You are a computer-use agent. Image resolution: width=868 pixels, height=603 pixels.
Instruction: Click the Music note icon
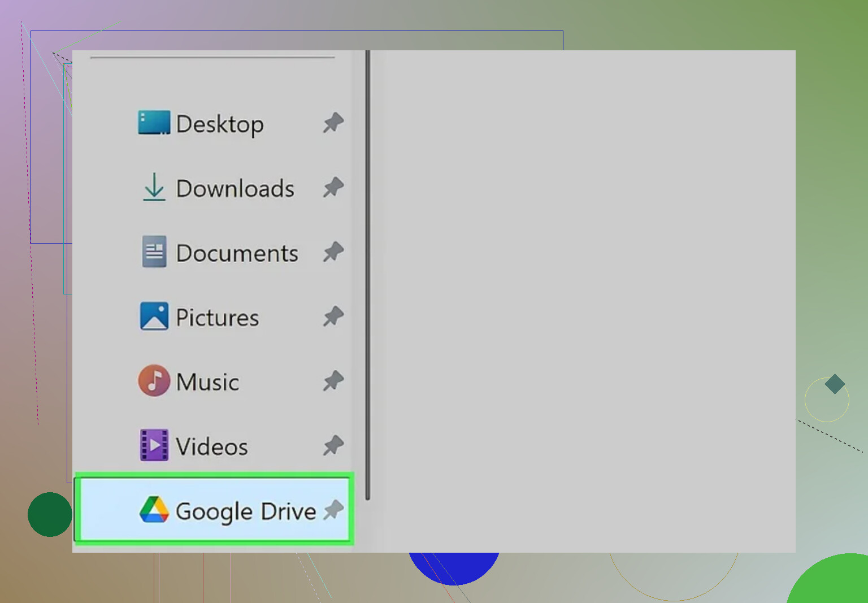154,380
